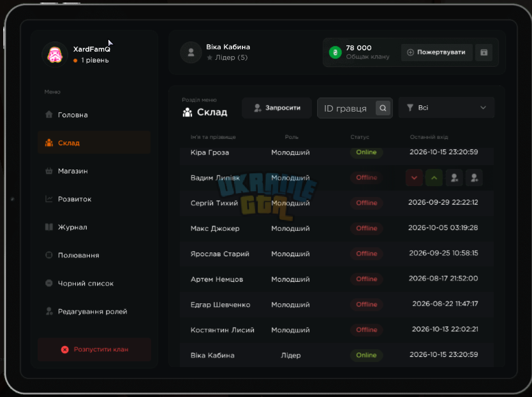The width and height of the screenshot is (532, 397).
Task: Open the clan treasury archive icon
Action: [x=484, y=52]
